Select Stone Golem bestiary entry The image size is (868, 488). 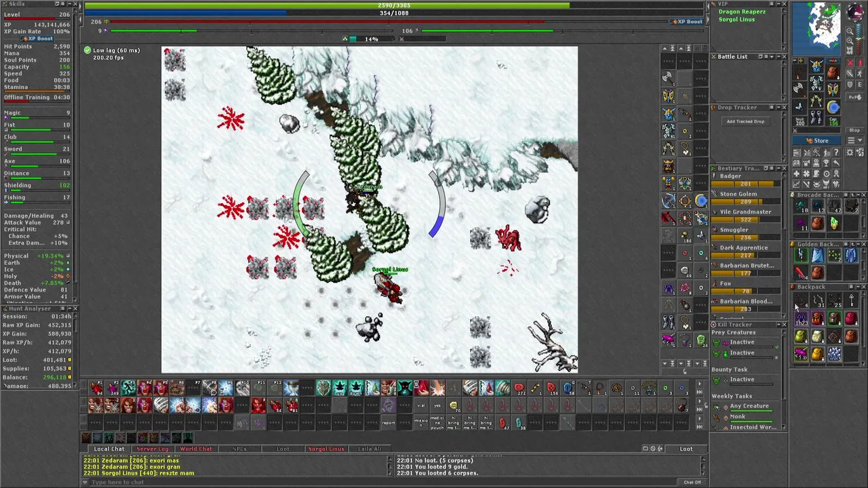pyautogui.click(x=746, y=198)
